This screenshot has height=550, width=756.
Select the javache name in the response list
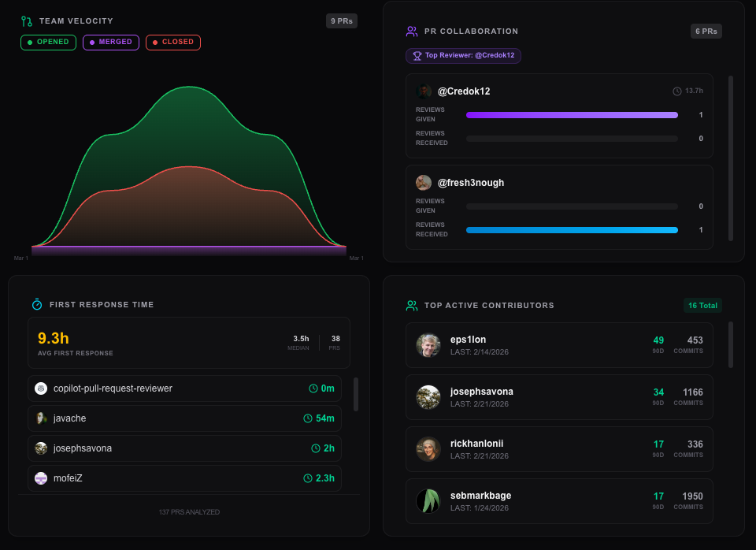(69, 418)
